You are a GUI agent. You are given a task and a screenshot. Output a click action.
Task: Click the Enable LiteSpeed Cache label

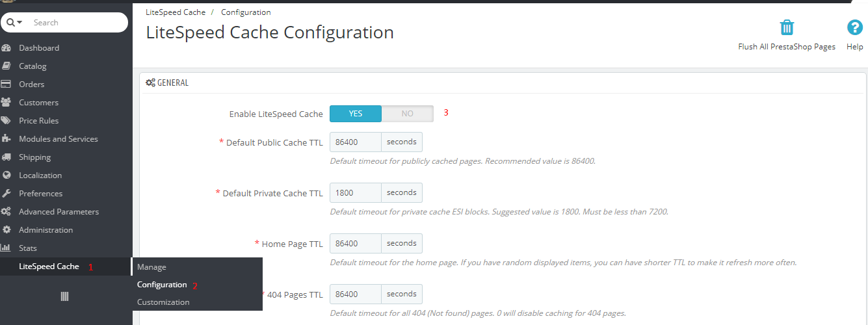pyautogui.click(x=276, y=114)
